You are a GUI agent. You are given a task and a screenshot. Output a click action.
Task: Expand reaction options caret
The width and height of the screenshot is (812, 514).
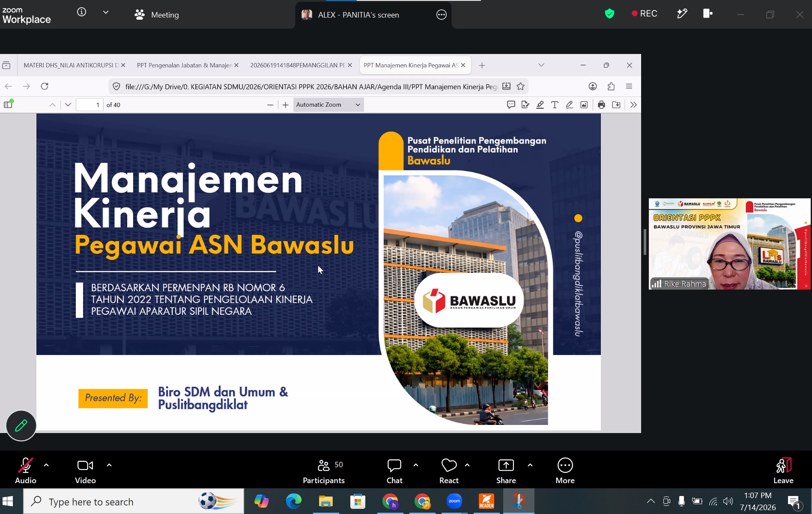coord(467,465)
